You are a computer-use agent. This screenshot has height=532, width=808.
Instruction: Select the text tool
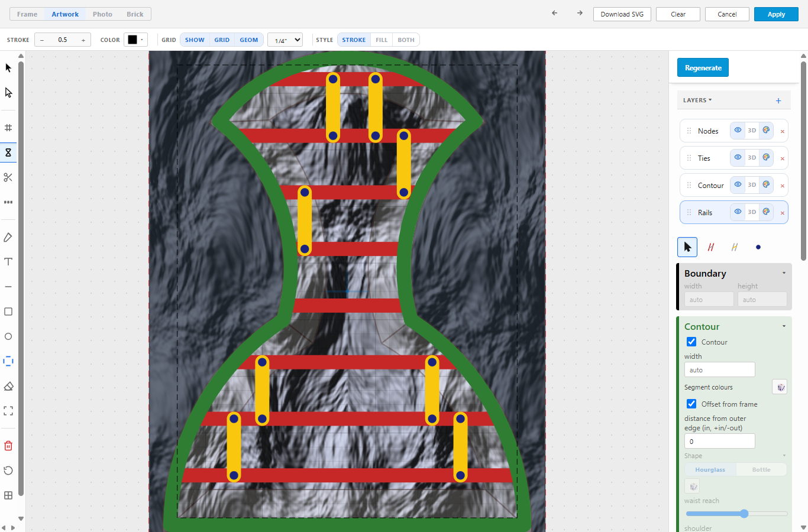(x=8, y=262)
